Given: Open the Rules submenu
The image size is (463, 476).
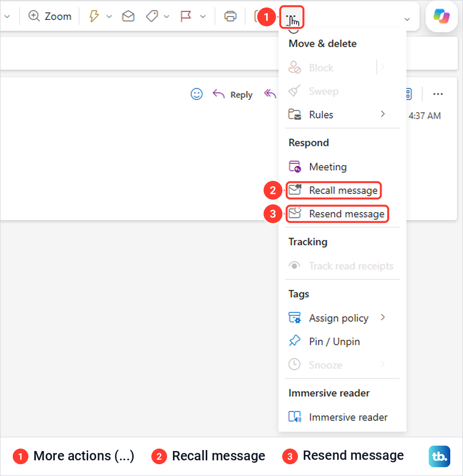Looking at the screenshot, I should coord(342,115).
